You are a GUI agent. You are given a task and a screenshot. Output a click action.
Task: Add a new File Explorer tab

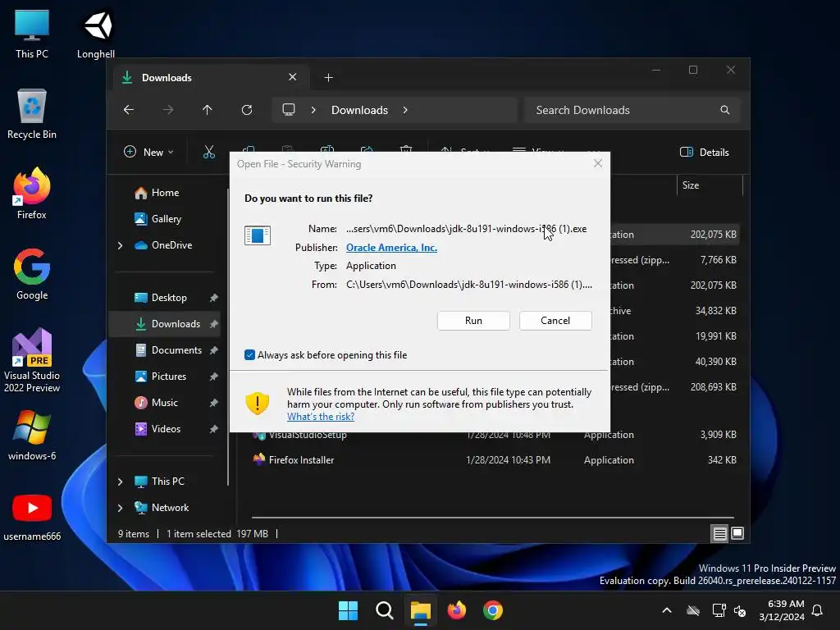click(328, 78)
